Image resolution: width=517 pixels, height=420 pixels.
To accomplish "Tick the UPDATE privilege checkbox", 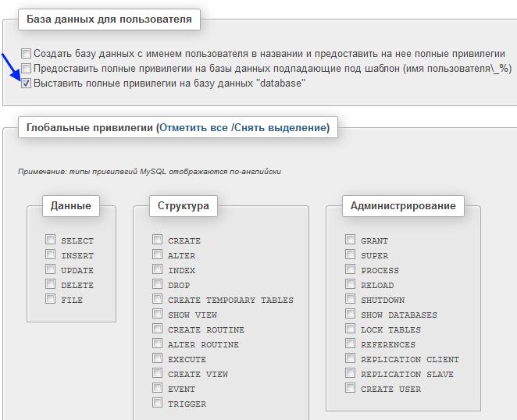I will [x=50, y=269].
